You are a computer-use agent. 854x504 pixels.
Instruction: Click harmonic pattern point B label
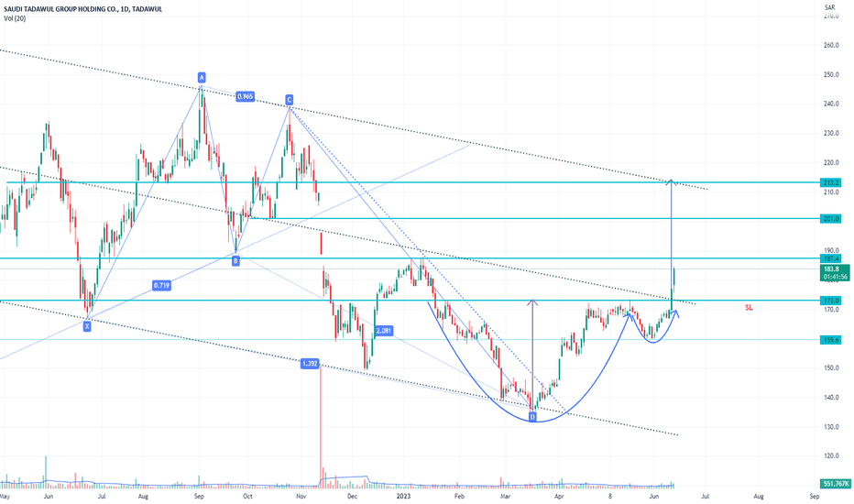click(x=235, y=261)
